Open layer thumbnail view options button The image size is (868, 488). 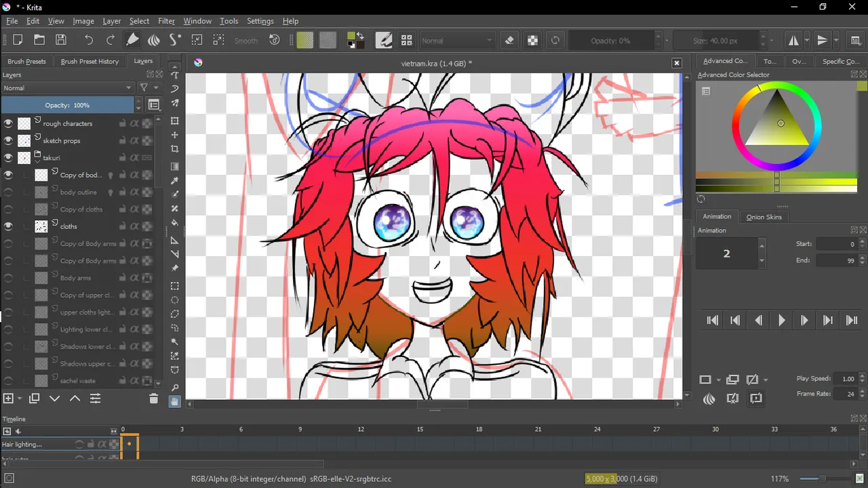154,105
